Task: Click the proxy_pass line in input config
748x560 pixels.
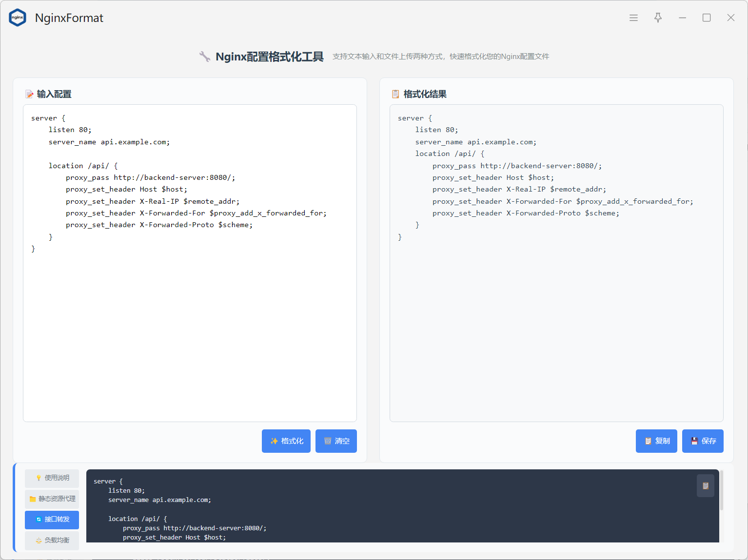Action: point(151,178)
